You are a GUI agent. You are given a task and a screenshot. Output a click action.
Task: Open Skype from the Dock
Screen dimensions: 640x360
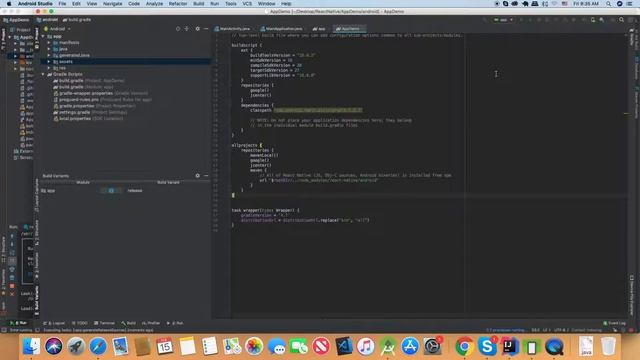[487, 347]
